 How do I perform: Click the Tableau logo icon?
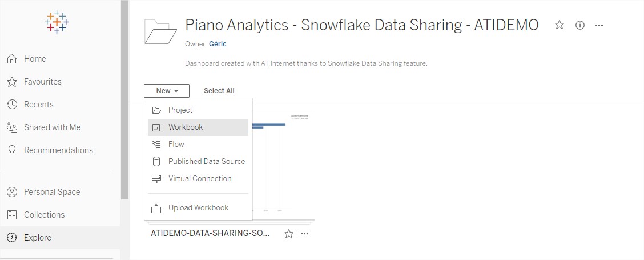point(57,22)
